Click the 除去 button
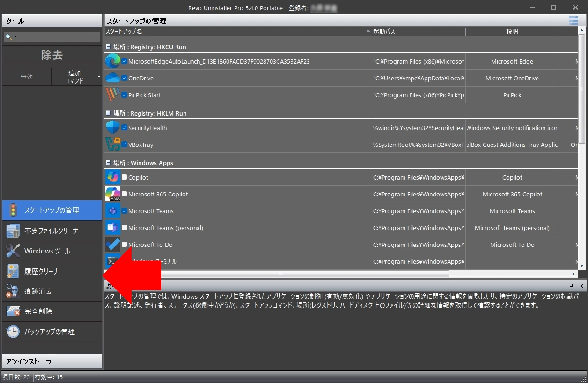Image resolution: width=588 pixels, height=383 pixels. pos(52,55)
